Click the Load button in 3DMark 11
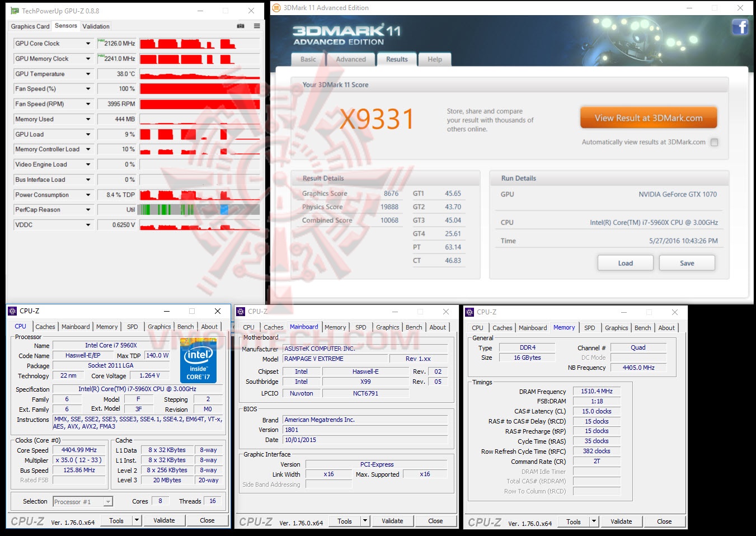756x536 pixels. [x=626, y=263]
